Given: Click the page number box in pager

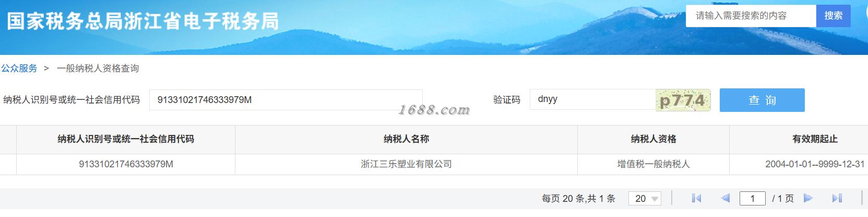Looking at the screenshot, I should 752,198.
